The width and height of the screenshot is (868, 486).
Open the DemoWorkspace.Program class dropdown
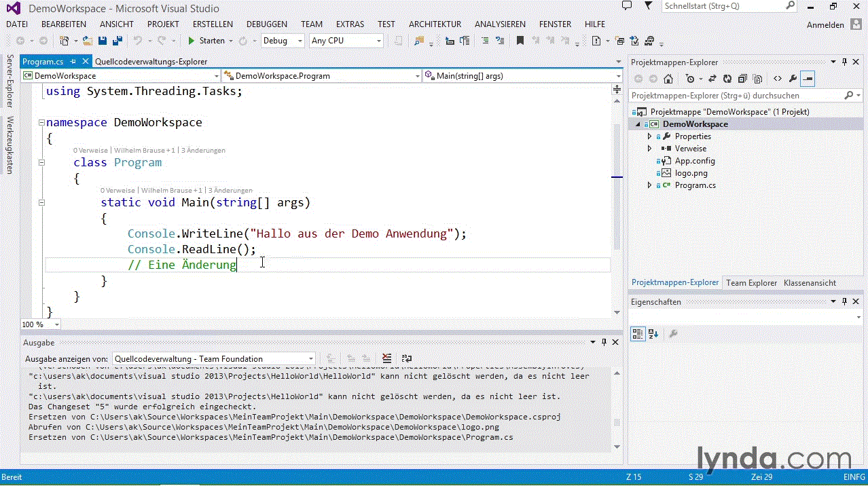(x=322, y=76)
